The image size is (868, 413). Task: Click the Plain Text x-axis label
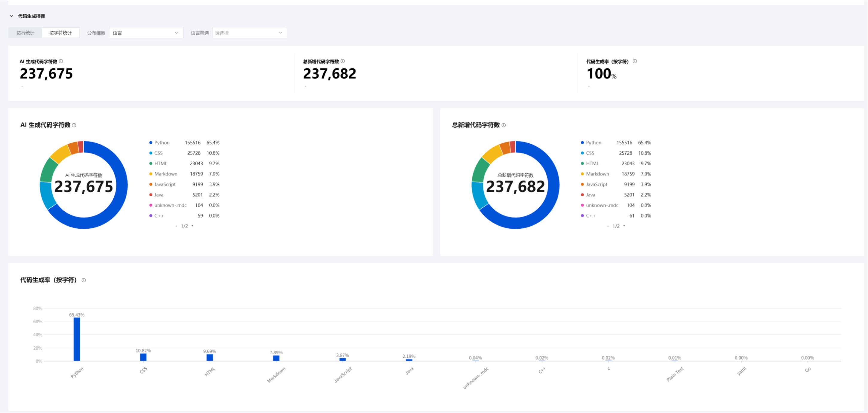point(675,374)
